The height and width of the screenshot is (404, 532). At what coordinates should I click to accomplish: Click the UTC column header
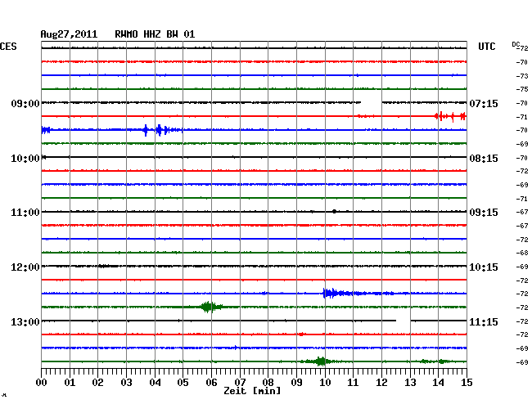pos(486,47)
